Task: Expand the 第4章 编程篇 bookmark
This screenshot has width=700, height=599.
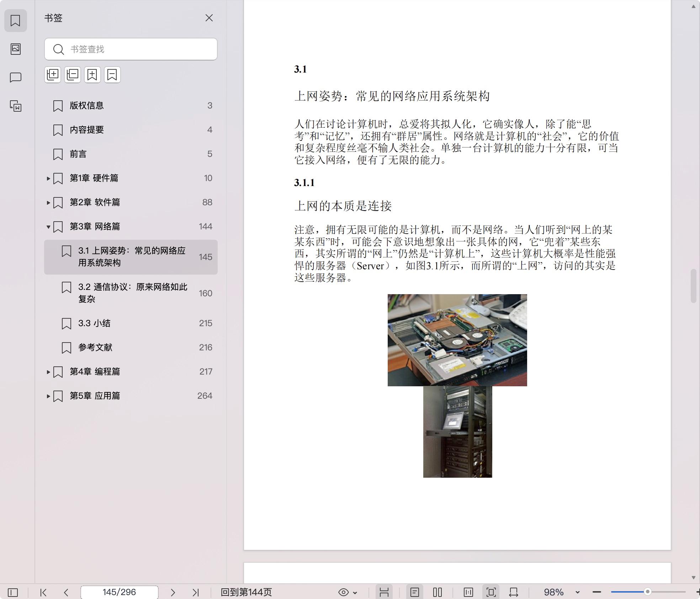Action: [48, 372]
